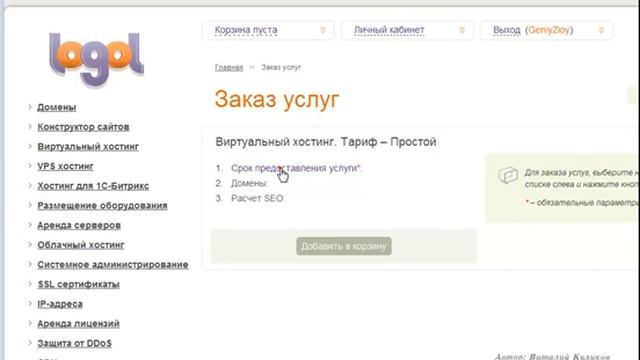Viewport: 640px width, 360px height.
Task: Open the Корзина пуста dropdown
Action: tap(268, 30)
